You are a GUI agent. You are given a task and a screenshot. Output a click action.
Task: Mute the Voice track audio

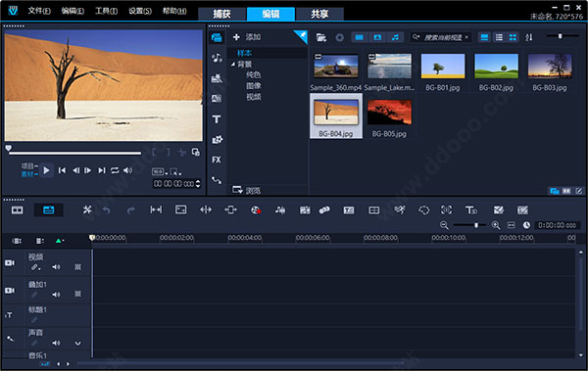pos(56,343)
